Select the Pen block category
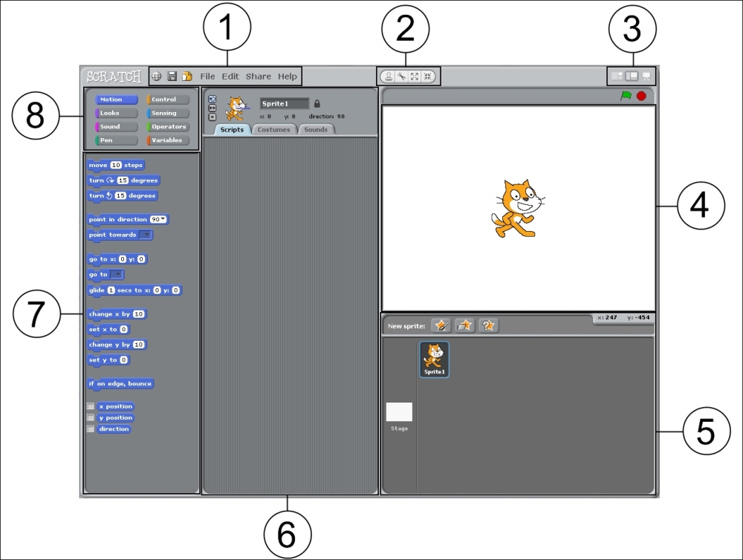The image size is (743, 560). pos(117,140)
